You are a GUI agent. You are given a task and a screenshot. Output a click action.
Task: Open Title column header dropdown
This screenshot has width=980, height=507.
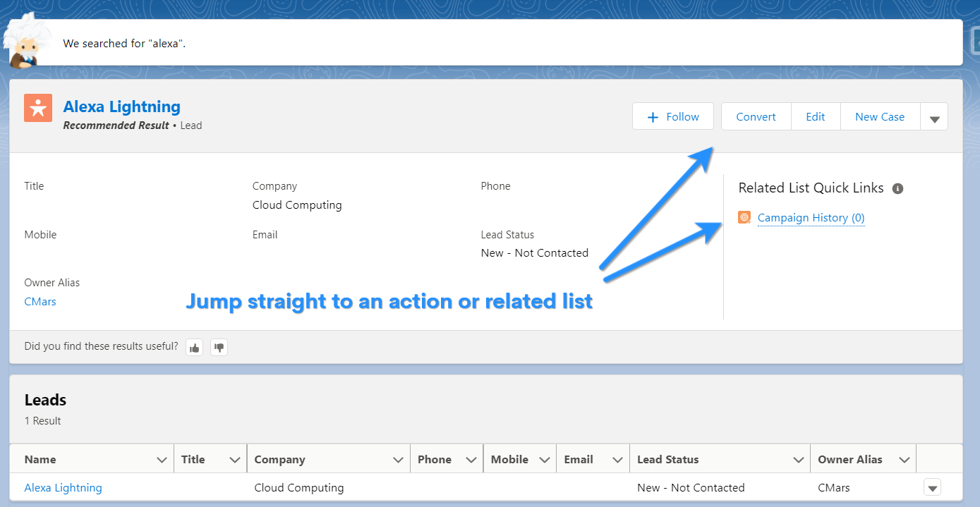(235, 460)
